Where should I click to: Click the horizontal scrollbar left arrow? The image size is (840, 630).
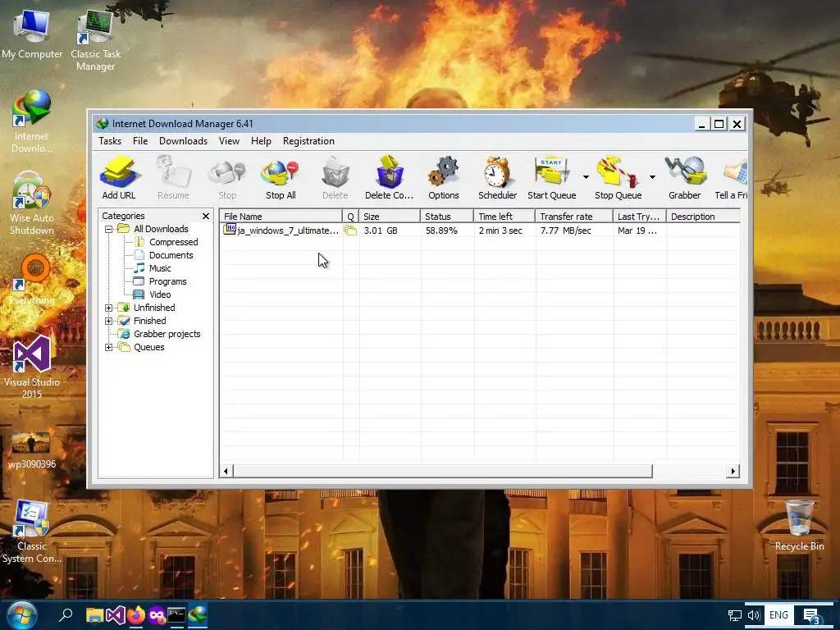coord(226,472)
